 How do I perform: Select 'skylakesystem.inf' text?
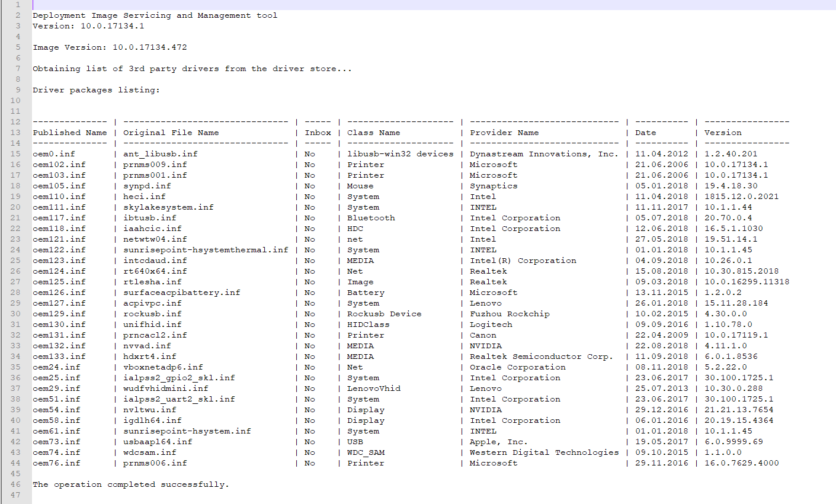point(168,207)
